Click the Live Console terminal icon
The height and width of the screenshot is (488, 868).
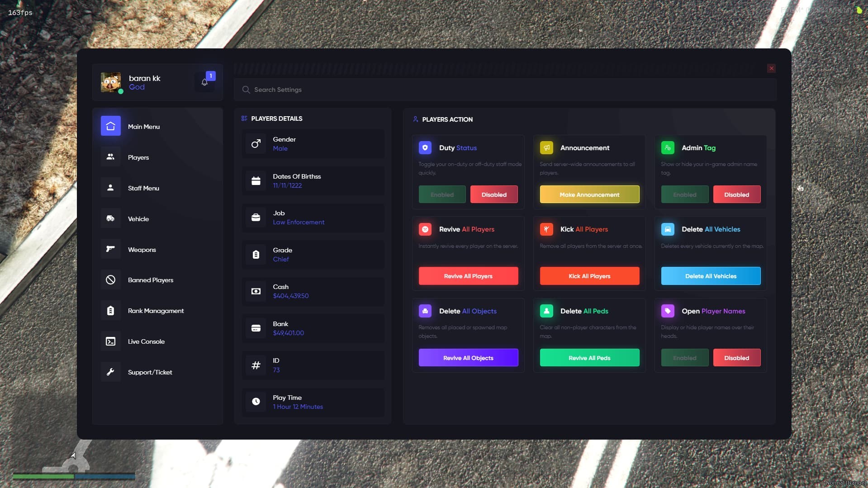(x=110, y=341)
